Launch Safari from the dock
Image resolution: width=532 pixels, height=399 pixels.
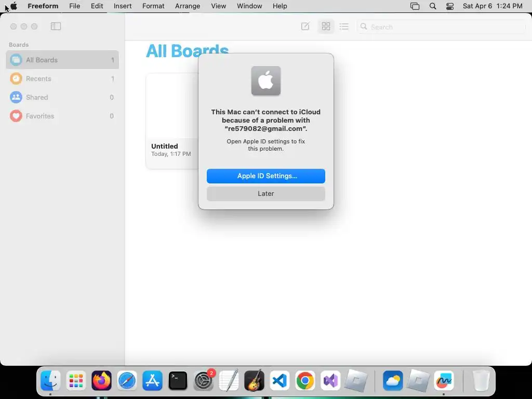(x=127, y=380)
